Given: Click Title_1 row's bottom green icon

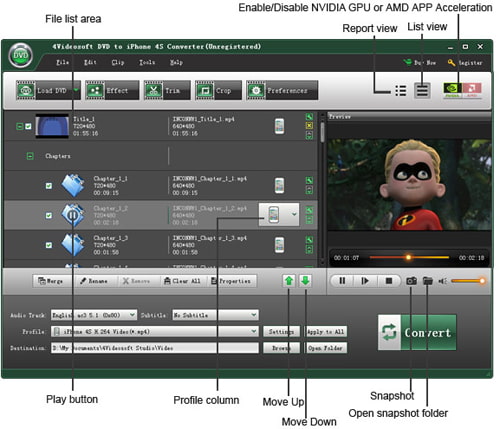Looking at the screenshot, I should coord(309,135).
